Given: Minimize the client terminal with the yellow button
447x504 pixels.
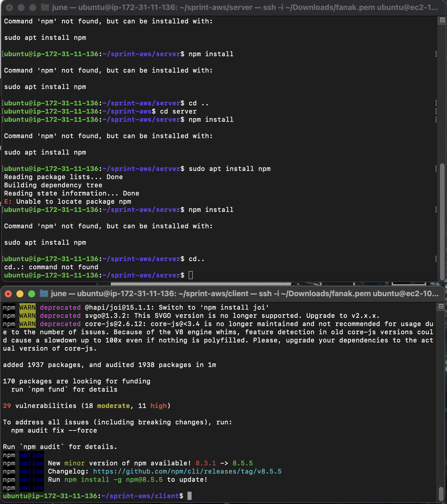Looking at the screenshot, I should 20,294.
